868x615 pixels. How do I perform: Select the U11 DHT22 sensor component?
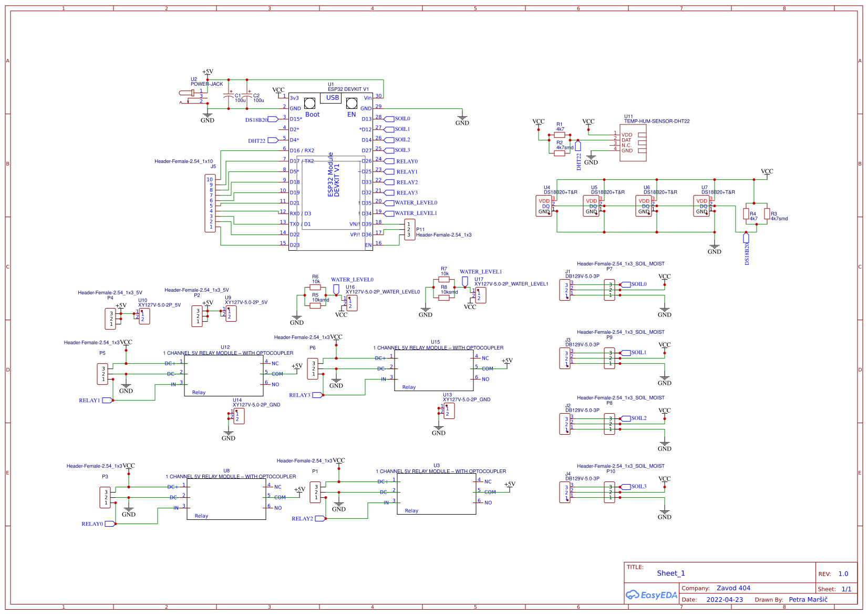633,142
